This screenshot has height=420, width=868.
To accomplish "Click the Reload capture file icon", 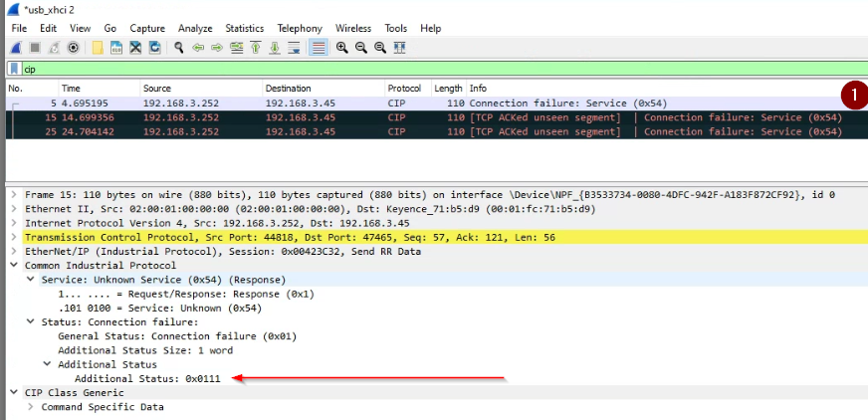I will (x=154, y=48).
